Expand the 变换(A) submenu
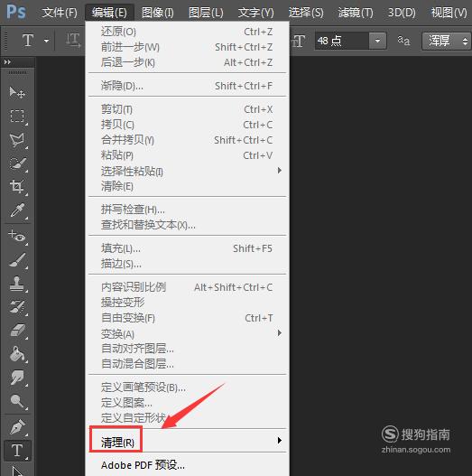Screen dimensions: 472x476 coord(280,333)
